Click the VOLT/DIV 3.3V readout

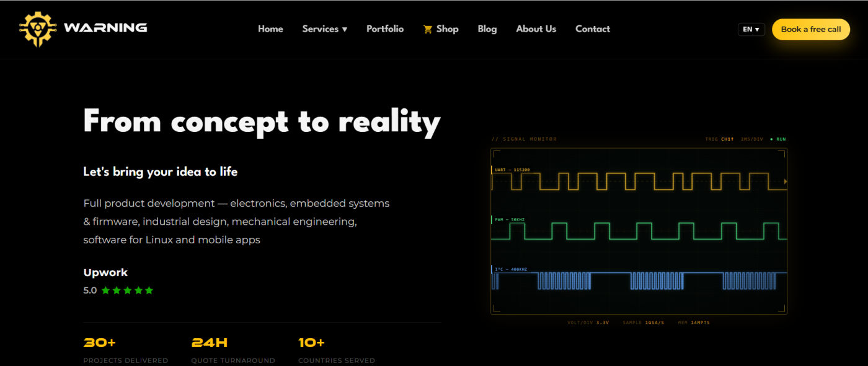[588, 323]
